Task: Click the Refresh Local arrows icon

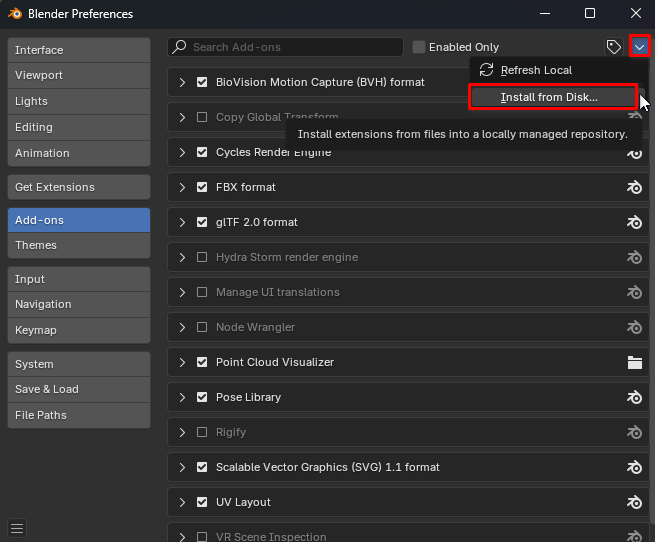Action: pyautogui.click(x=486, y=70)
